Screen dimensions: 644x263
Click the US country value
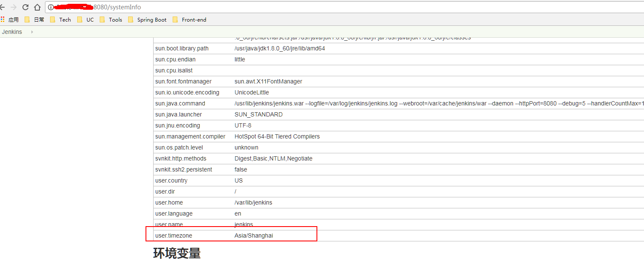click(x=238, y=180)
